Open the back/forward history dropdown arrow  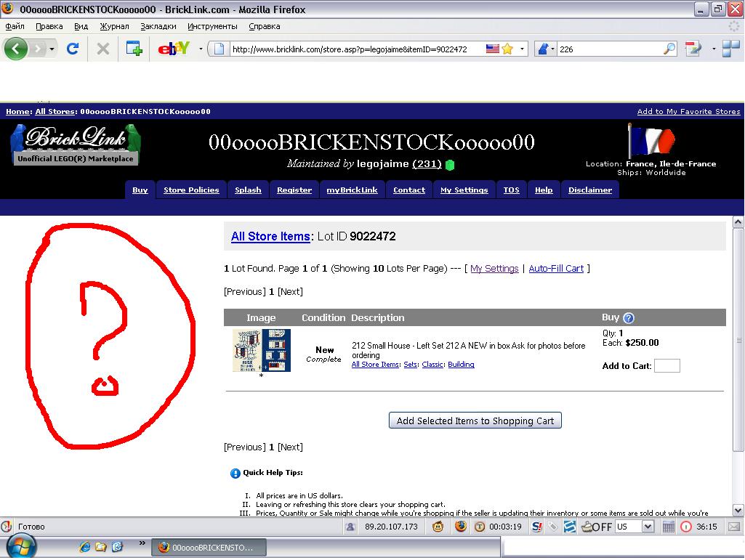click(x=52, y=49)
